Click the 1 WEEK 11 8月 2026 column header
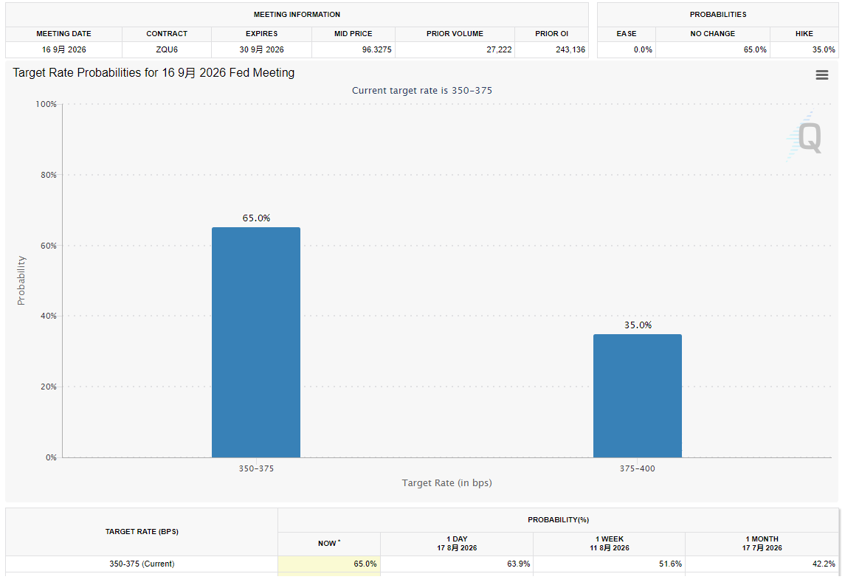 (x=609, y=544)
